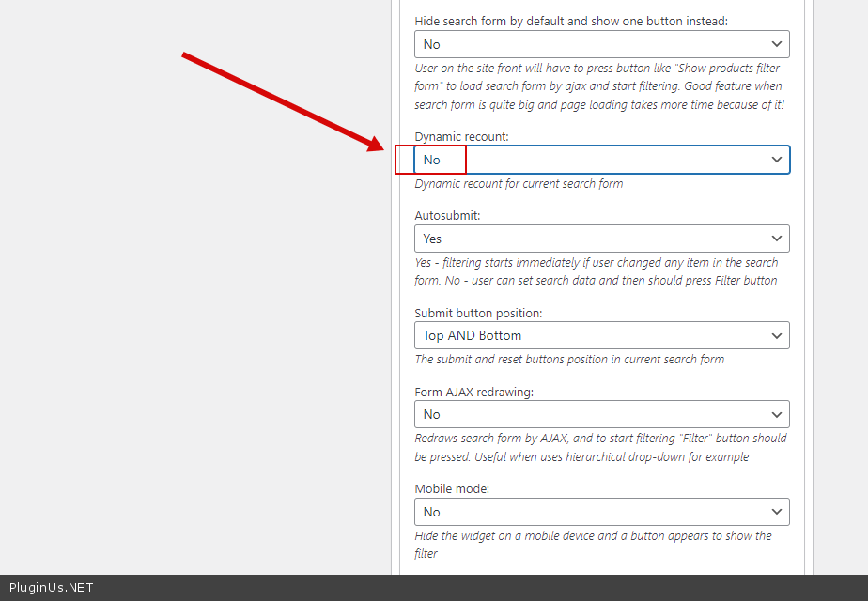Open the Hide search form by default dropdown
868x601 pixels.
tap(601, 44)
